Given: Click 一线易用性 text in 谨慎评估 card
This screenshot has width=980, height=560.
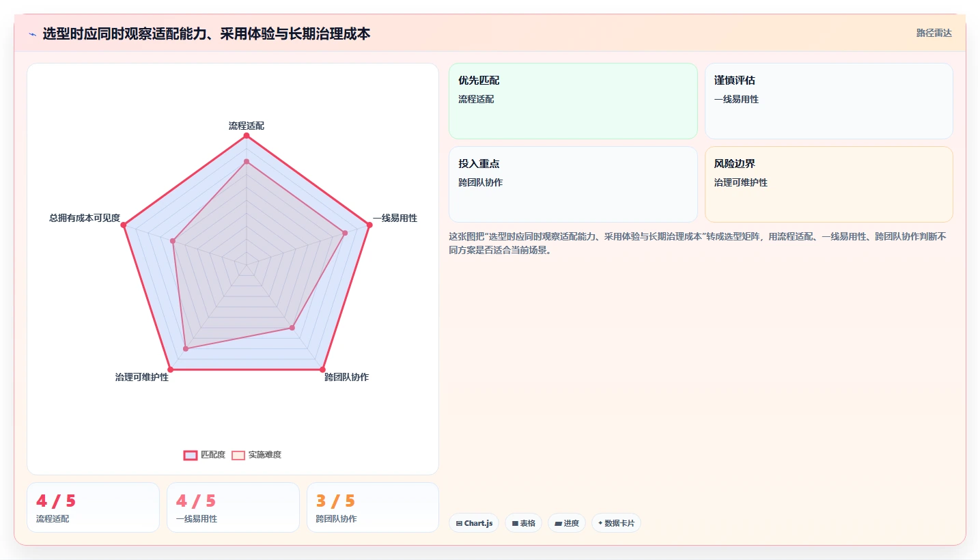Looking at the screenshot, I should pos(736,99).
